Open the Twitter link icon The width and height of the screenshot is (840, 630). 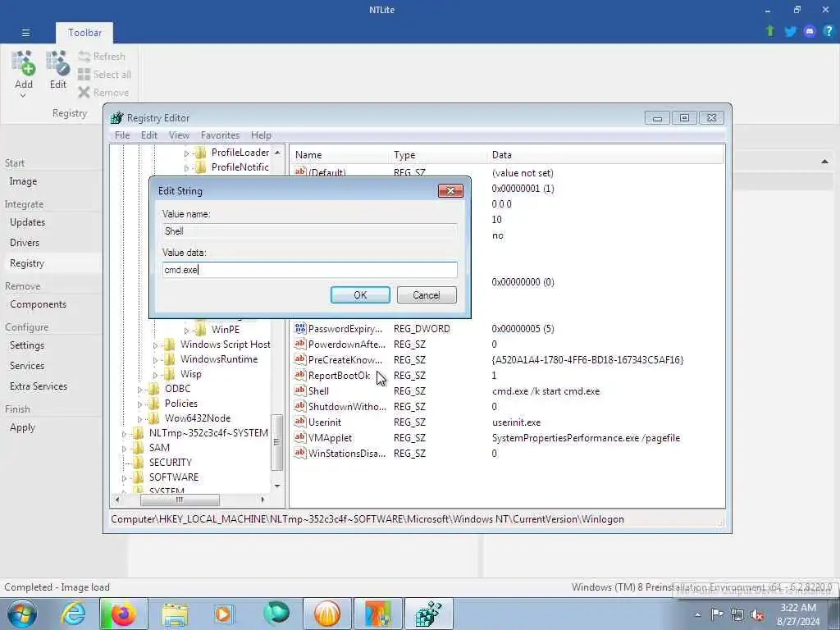point(790,31)
